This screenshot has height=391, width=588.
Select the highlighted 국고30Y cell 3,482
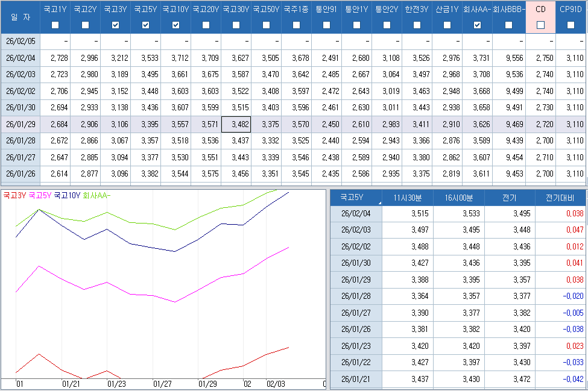[x=236, y=124]
